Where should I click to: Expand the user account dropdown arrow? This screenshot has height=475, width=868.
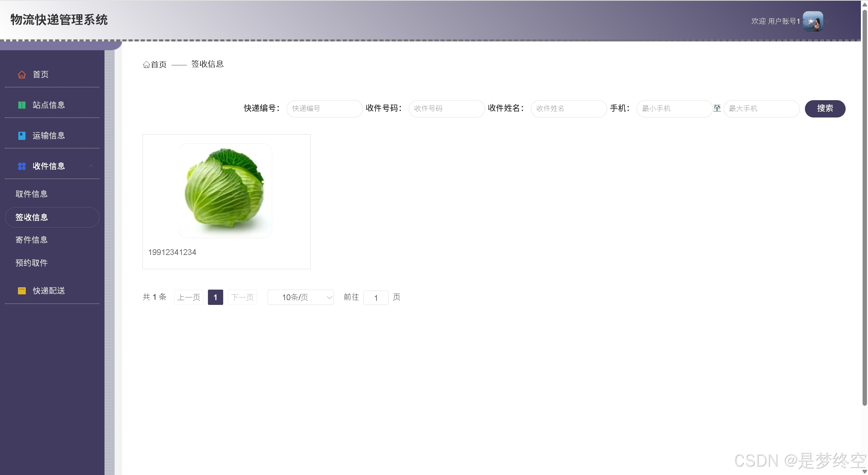(827, 21)
